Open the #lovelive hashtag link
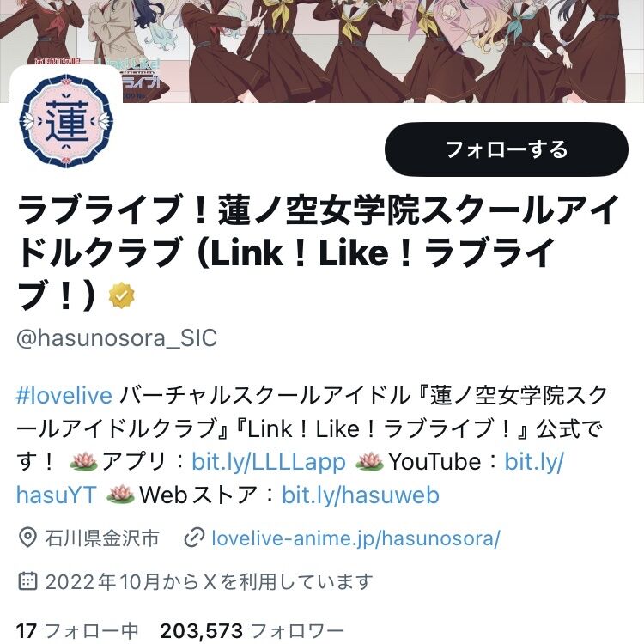Image resolution: width=644 pixels, height=644 pixels. click(x=64, y=396)
